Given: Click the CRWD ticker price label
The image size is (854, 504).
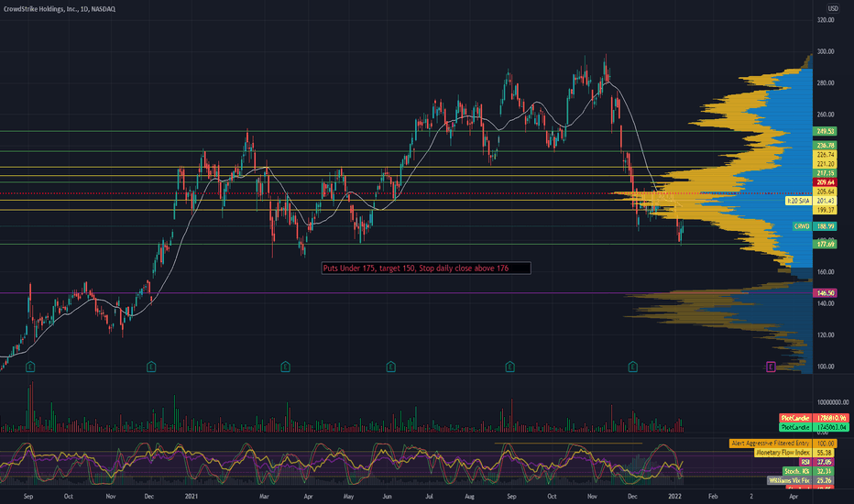Looking at the screenshot, I should tap(802, 226).
